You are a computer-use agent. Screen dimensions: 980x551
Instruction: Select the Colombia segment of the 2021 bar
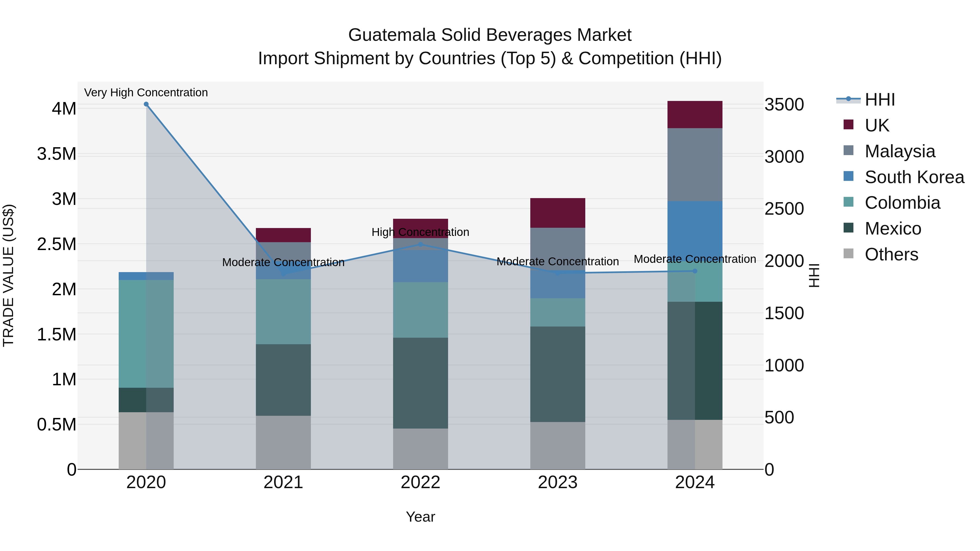(x=283, y=312)
